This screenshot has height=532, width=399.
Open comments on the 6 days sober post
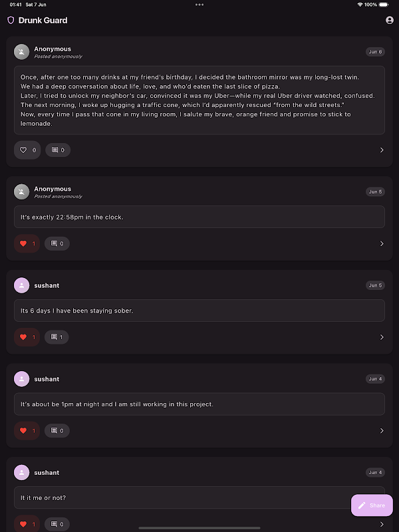[x=57, y=337]
